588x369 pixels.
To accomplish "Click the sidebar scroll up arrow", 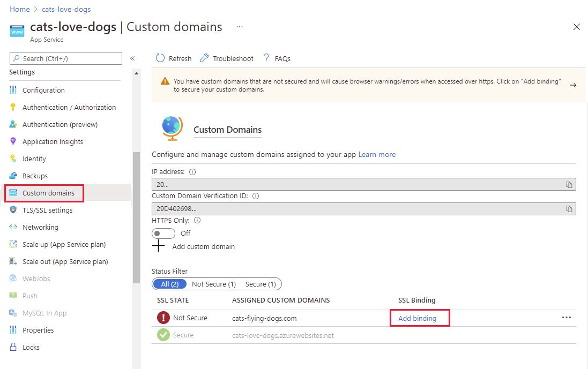I will tap(136, 73).
